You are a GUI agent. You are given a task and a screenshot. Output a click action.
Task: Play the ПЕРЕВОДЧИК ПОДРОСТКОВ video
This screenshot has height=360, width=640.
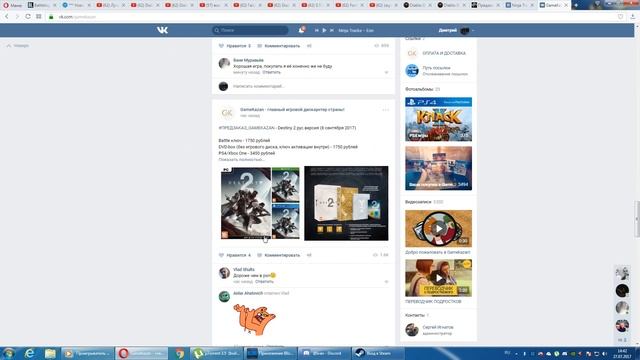[x=438, y=278]
